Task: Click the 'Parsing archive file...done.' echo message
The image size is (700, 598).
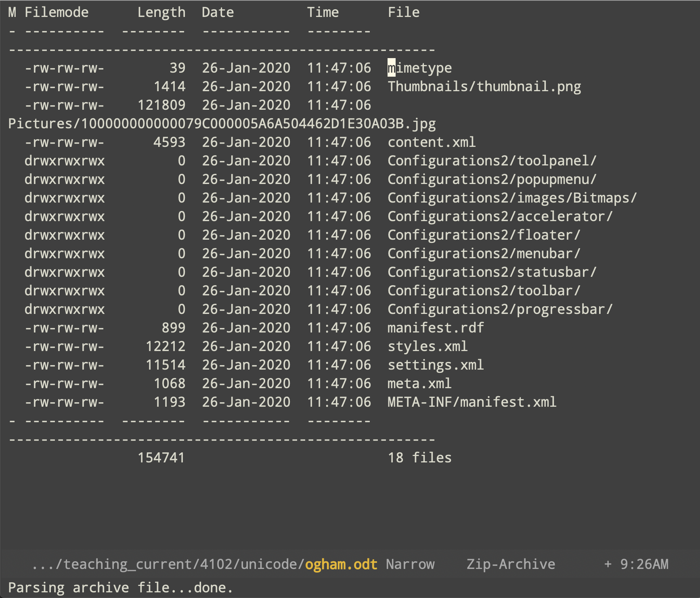Action: [x=121, y=588]
